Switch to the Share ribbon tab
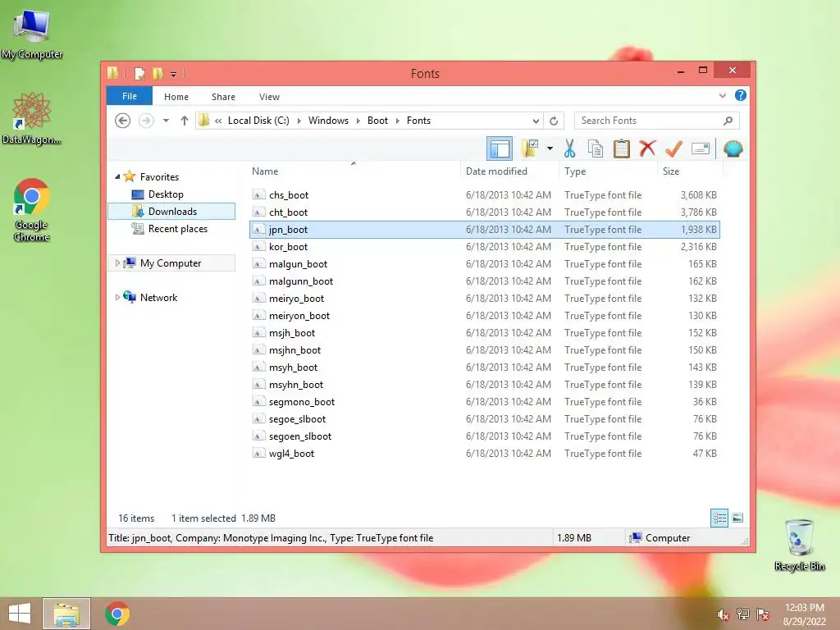The image size is (840, 630). point(223,97)
